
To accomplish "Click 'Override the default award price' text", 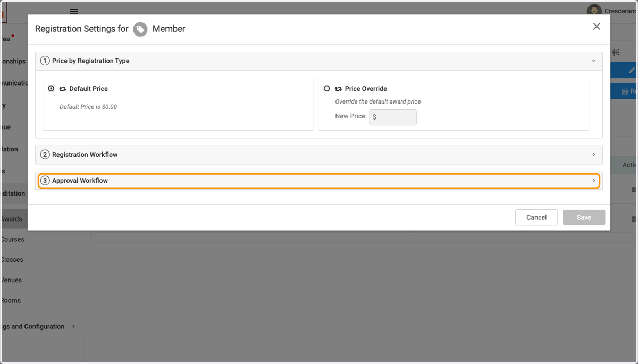I will [378, 101].
